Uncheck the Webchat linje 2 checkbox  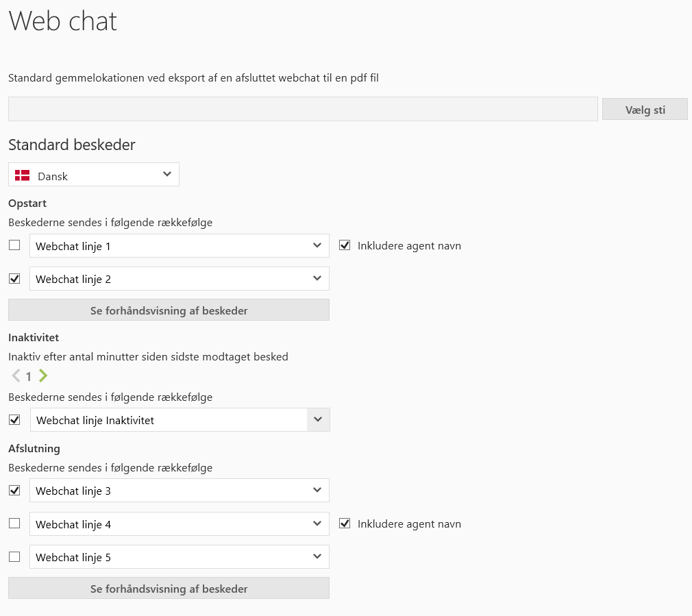pyautogui.click(x=14, y=279)
